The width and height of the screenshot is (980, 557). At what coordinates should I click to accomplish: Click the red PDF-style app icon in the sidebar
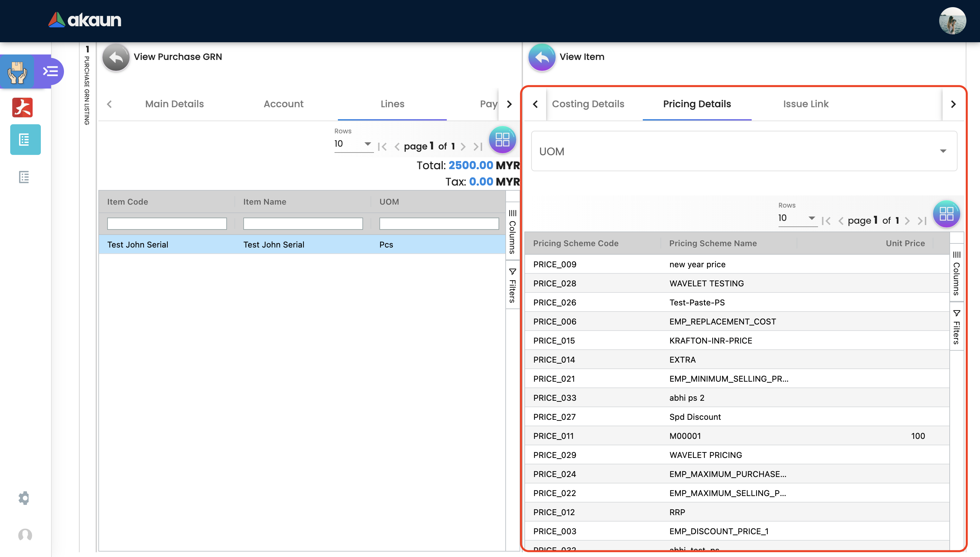[x=22, y=108]
